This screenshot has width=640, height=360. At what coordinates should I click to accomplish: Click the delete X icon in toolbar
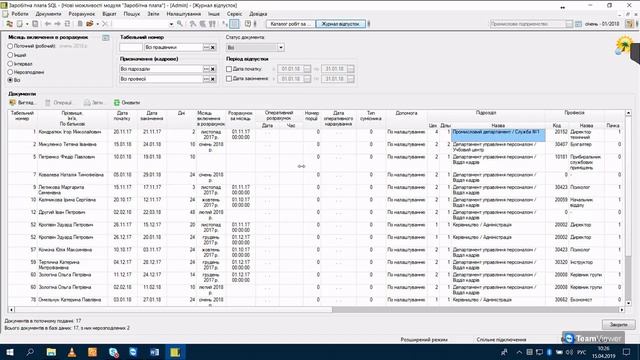pyautogui.click(x=104, y=24)
